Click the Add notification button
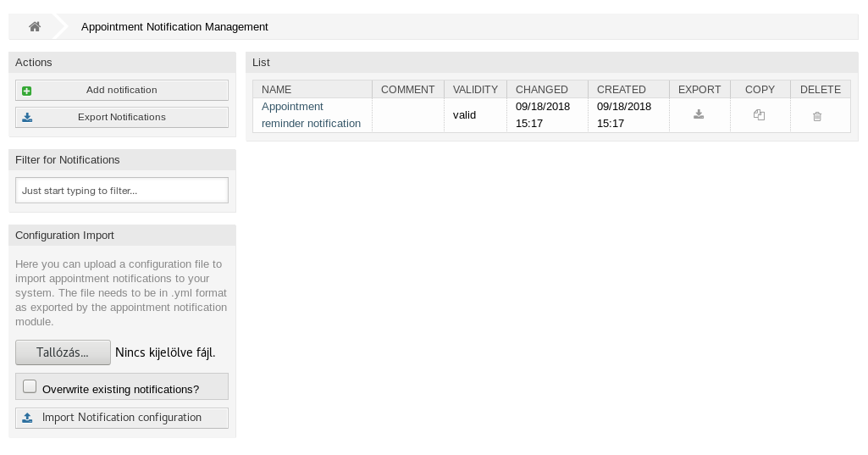 click(x=122, y=91)
